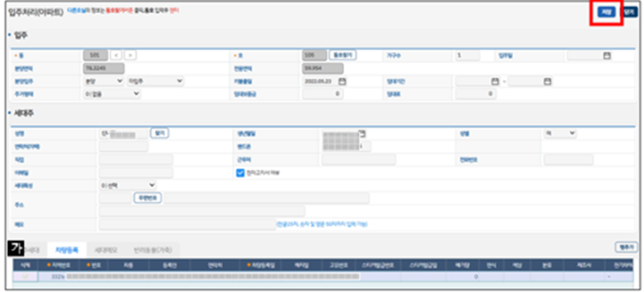
Task: Click into the 메모 input field
Action: pyautogui.click(x=187, y=224)
